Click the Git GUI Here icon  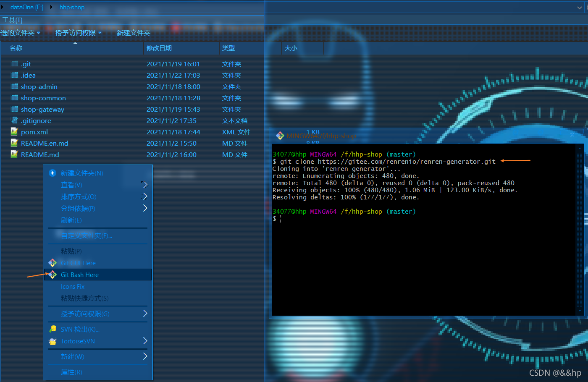coord(52,263)
